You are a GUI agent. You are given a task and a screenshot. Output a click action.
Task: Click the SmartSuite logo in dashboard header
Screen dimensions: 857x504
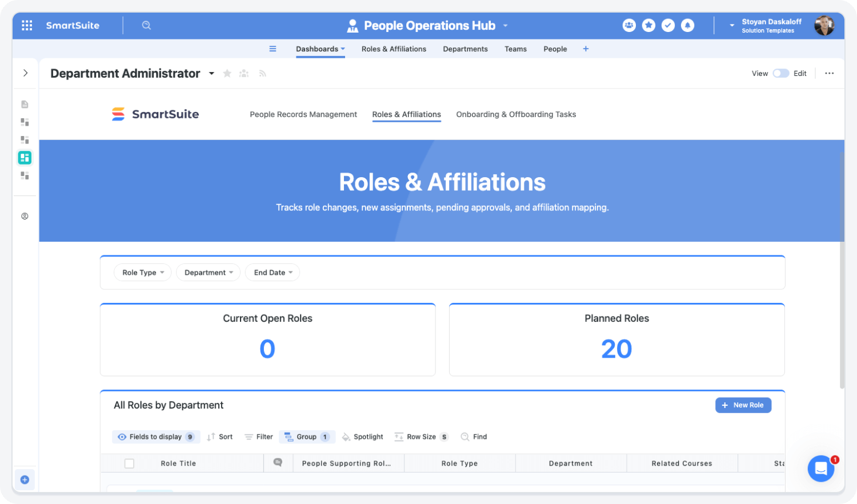point(155,114)
